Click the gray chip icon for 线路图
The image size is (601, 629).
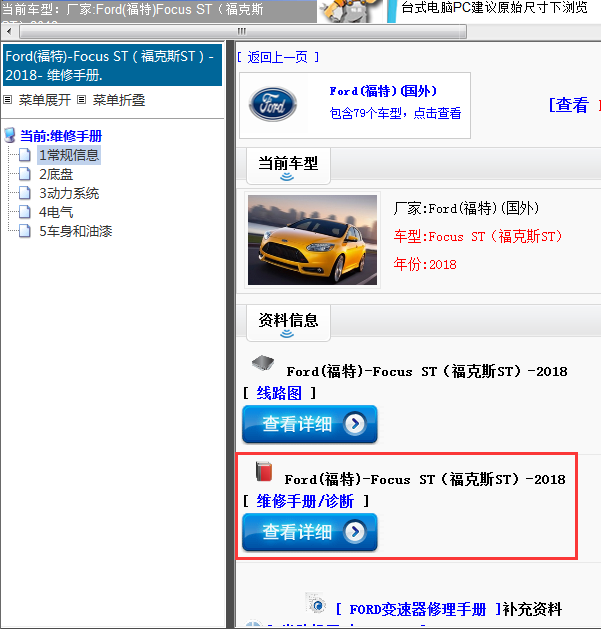pyautogui.click(x=263, y=363)
